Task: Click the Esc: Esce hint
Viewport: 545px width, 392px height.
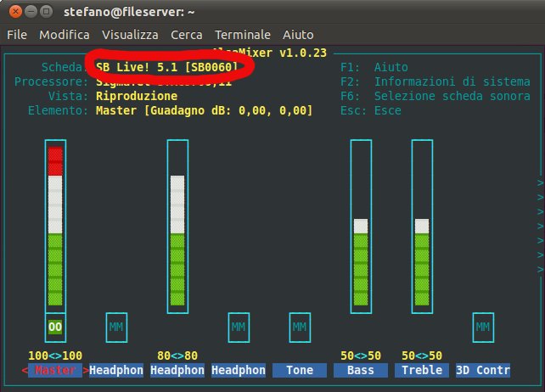Action: point(370,111)
